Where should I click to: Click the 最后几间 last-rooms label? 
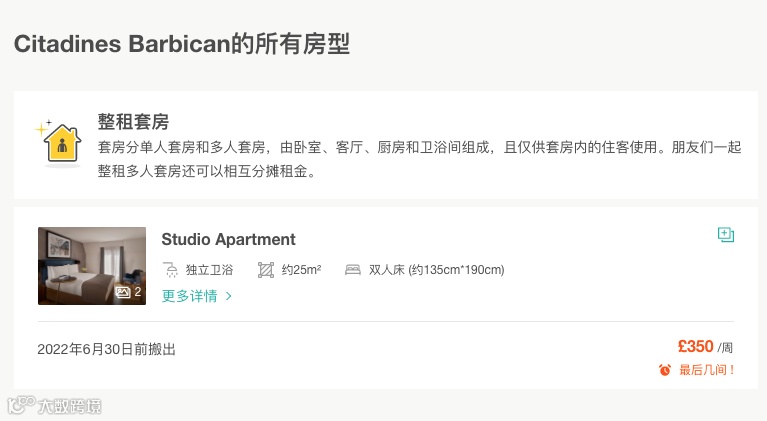pyautogui.click(x=707, y=370)
